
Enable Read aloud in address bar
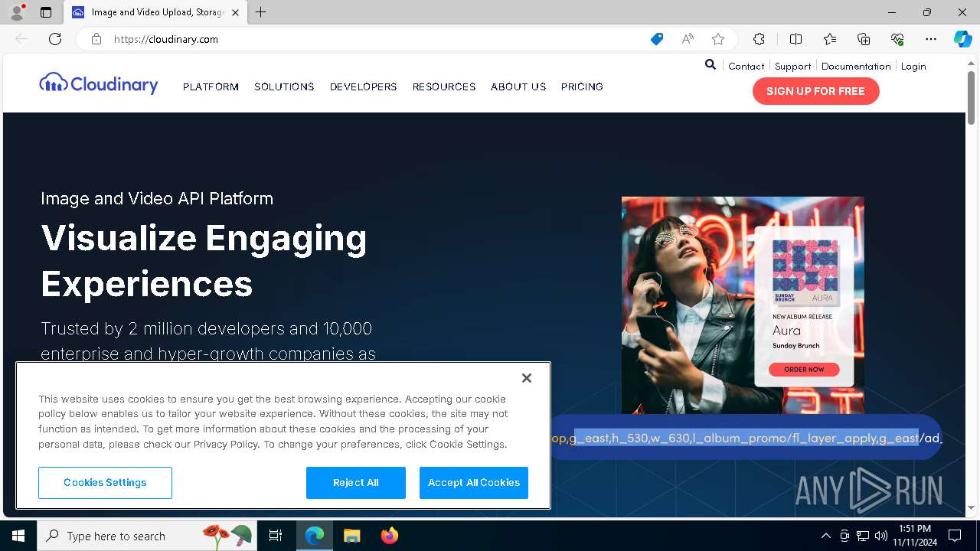tap(688, 39)
